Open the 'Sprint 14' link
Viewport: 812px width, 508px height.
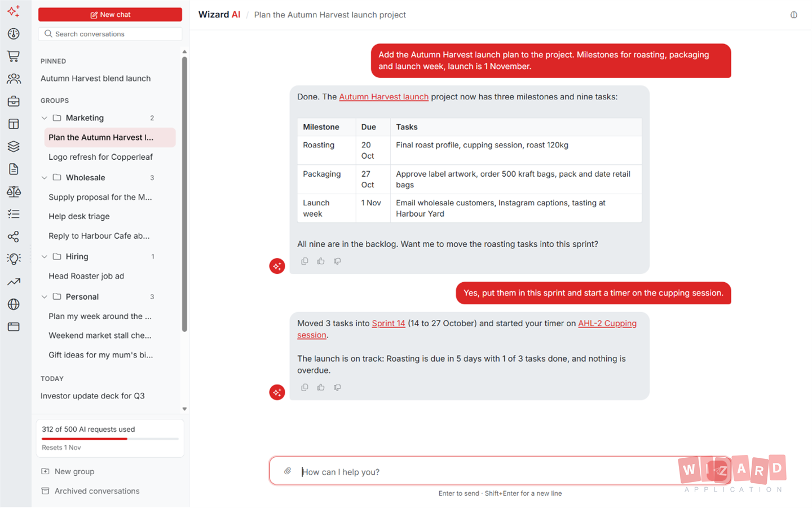coord(389,323)
